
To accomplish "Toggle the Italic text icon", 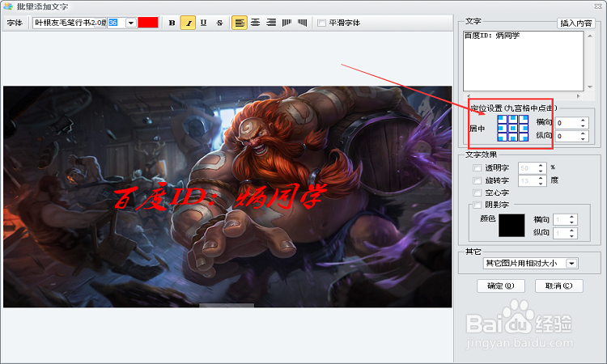I will pos(188,23).
